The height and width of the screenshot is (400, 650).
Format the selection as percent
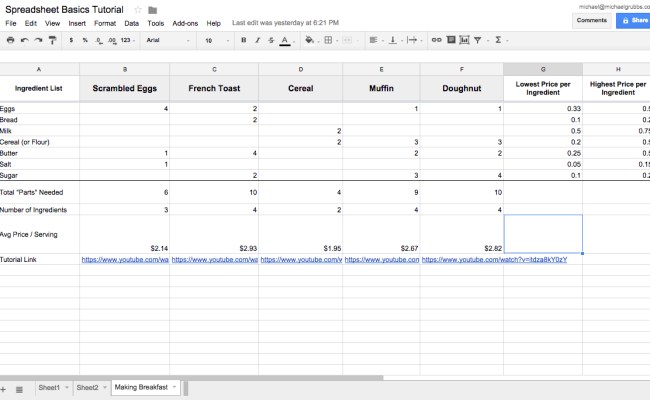[85, 40]
